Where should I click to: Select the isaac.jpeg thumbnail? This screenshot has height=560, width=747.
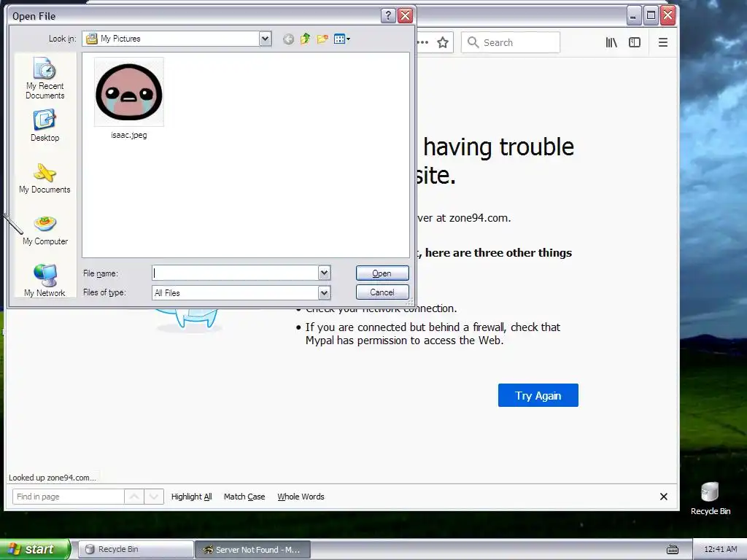(129, 92)
